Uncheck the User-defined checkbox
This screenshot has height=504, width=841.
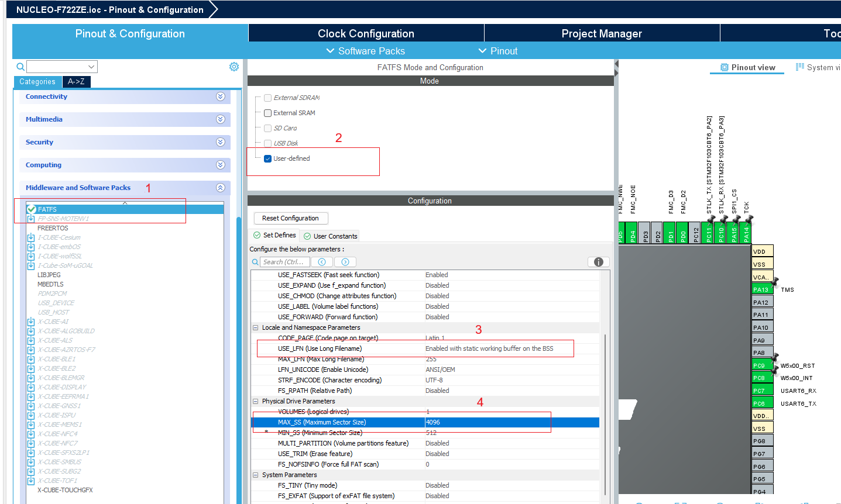[x=268, y=158]
